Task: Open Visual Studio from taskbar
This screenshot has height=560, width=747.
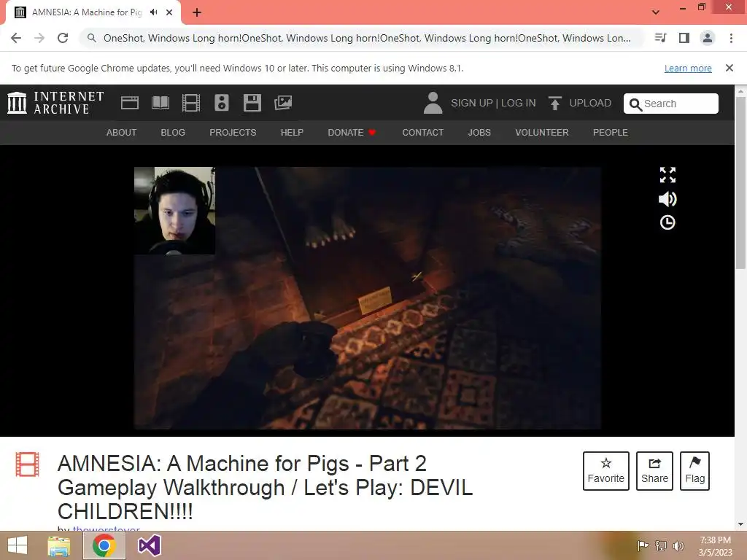Action: pyautogui.click(x=149, y=545)
